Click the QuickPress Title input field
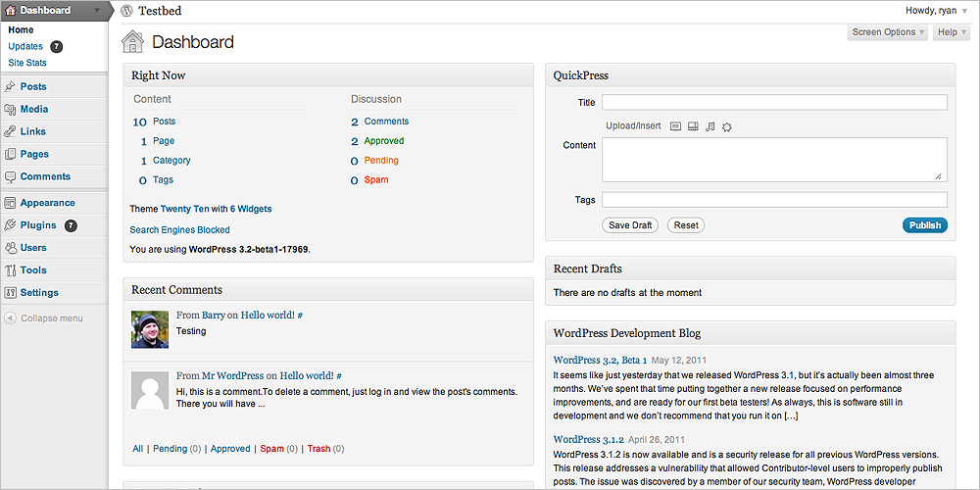Image resolution: width=980 pixels, height=490 pixels. [x=774, y=103]
